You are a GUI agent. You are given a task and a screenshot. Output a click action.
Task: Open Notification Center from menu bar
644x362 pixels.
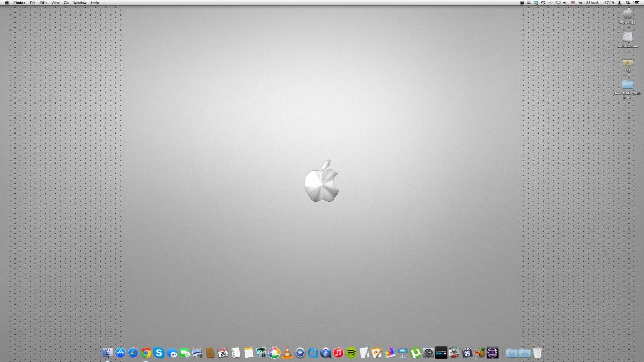tap(636, 3)
